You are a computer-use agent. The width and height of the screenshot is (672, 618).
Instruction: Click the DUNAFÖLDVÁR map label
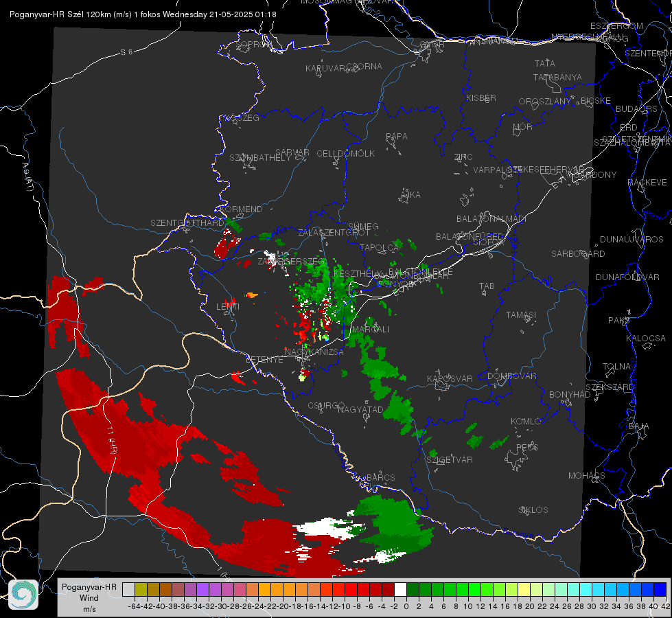point(627,277)
